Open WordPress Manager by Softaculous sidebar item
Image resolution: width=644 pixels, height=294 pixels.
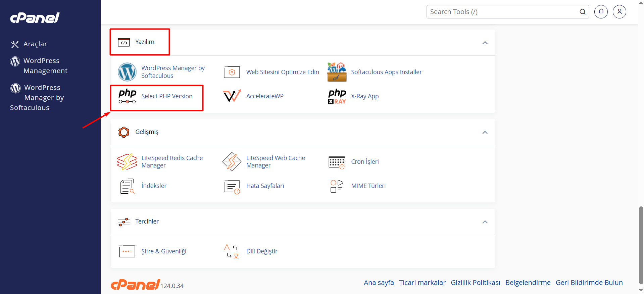[37, 98]
